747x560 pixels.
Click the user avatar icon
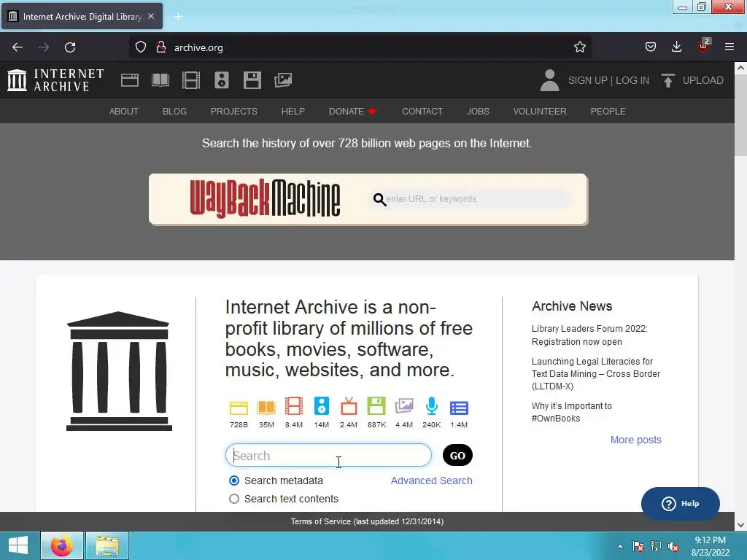(549, 80)
